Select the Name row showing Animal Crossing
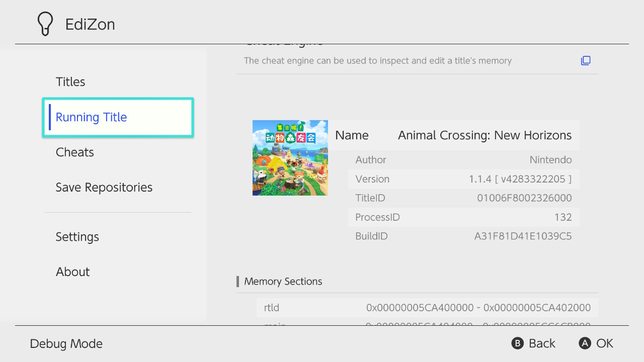The width and height of the screenshot is (644, 362). tap(453, 135)
